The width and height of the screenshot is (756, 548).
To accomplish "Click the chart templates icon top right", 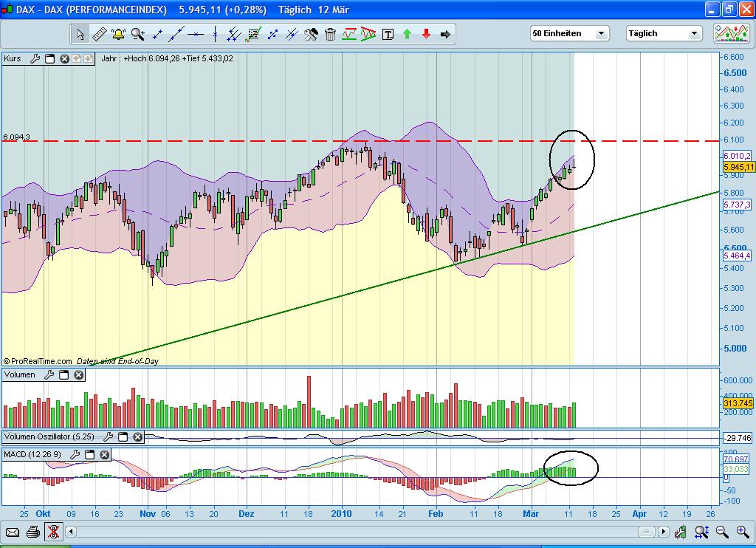I will coord(732,33).
